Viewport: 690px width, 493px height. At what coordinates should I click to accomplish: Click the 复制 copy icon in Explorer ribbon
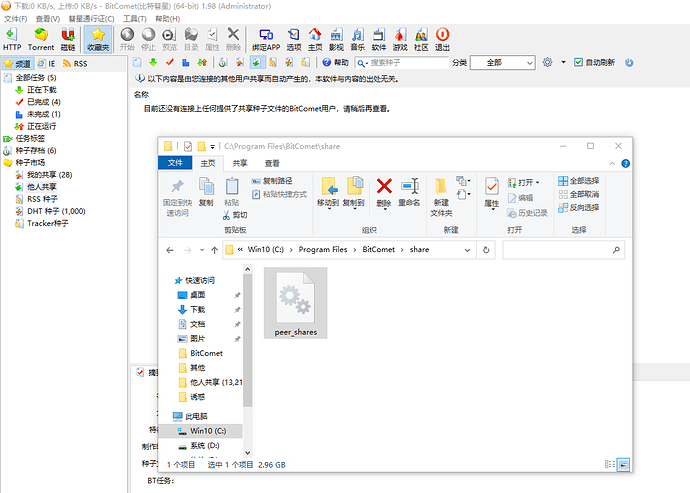click(206, 192)
